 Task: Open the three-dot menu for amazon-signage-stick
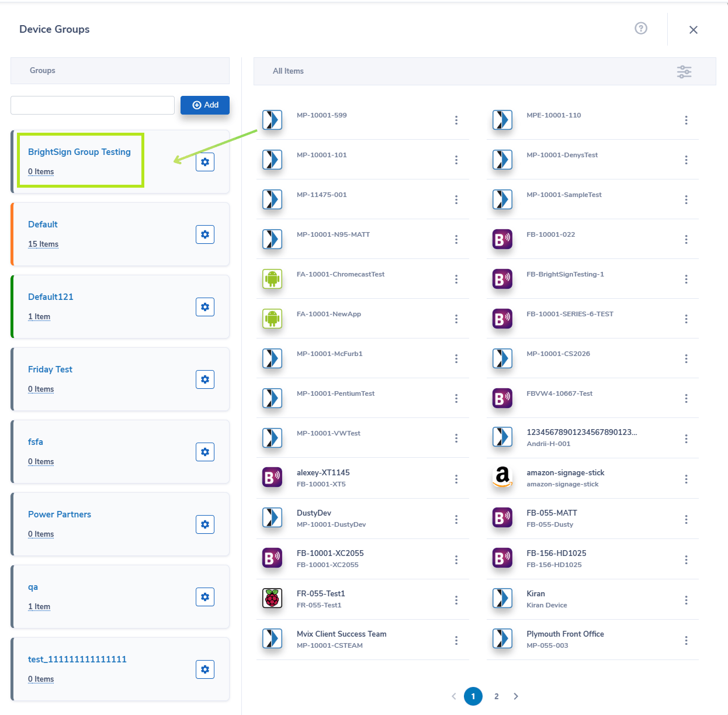pyautogui.click(x=686, y=479)
